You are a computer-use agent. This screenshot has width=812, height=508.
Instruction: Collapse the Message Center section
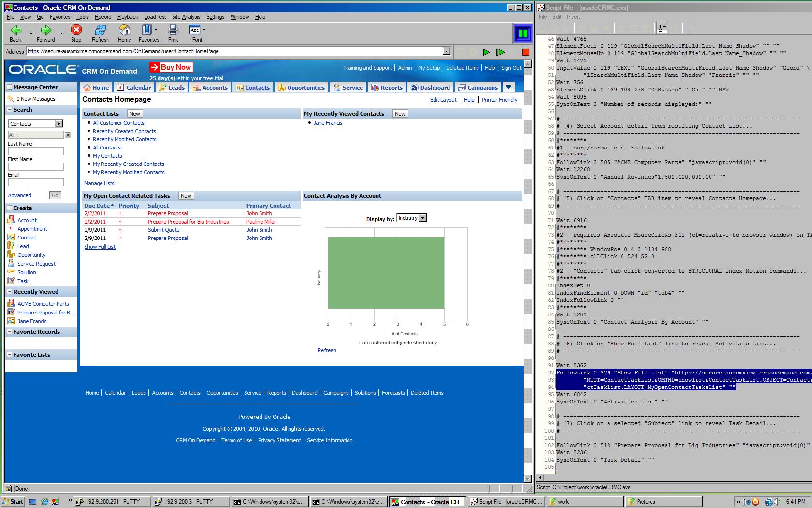coord(9,87)
